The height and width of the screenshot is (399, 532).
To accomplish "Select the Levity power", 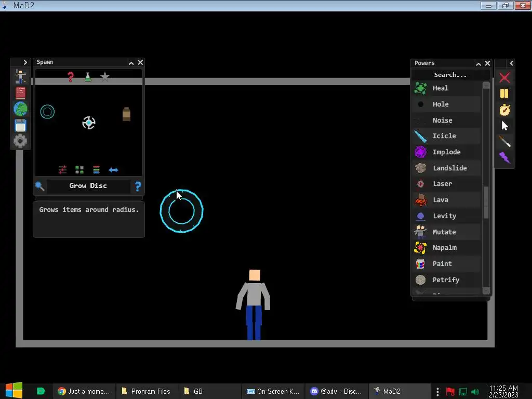I will click(x=446, y=216).
